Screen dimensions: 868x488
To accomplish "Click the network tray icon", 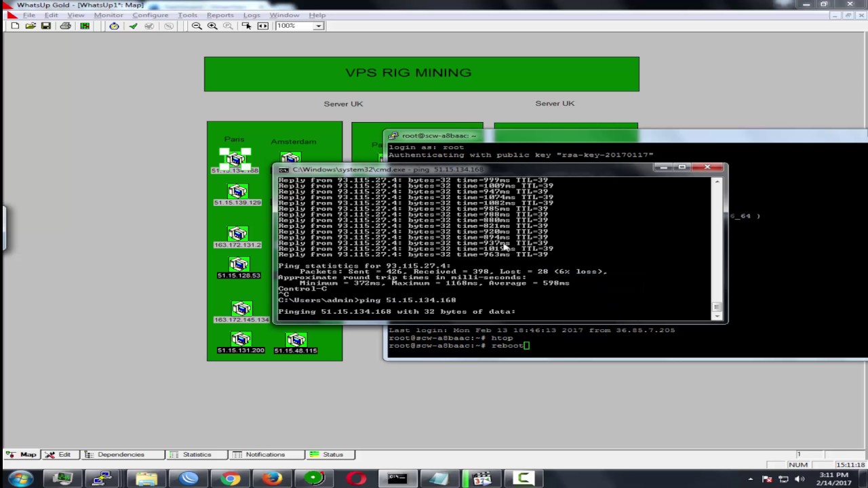I will pos(783,479).
